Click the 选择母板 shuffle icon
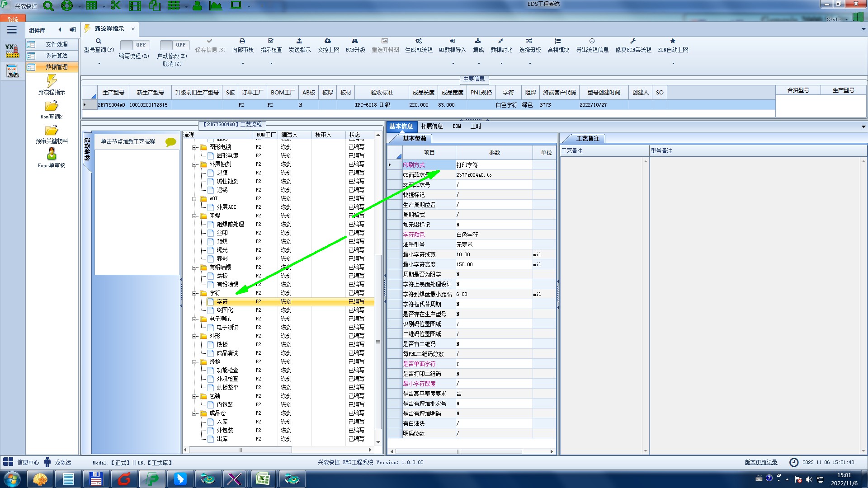 coord(529,41)
